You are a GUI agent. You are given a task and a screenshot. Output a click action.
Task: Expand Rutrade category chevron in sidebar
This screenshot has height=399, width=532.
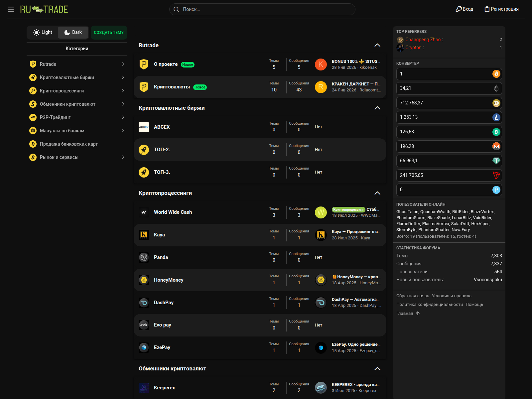(x=123, y=64)
